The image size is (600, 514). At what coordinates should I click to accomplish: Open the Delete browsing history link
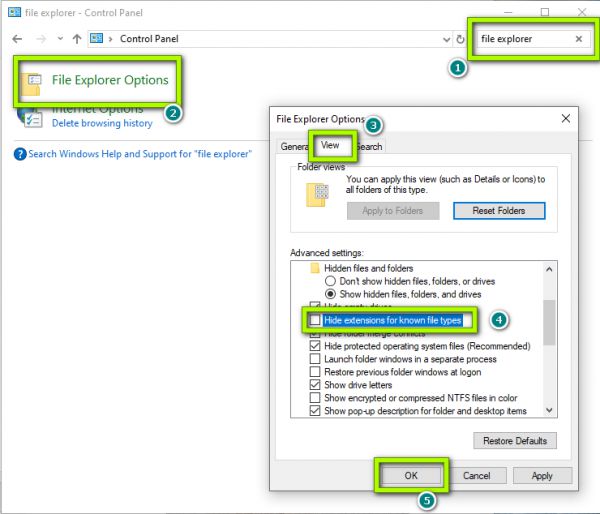(102, 124)
